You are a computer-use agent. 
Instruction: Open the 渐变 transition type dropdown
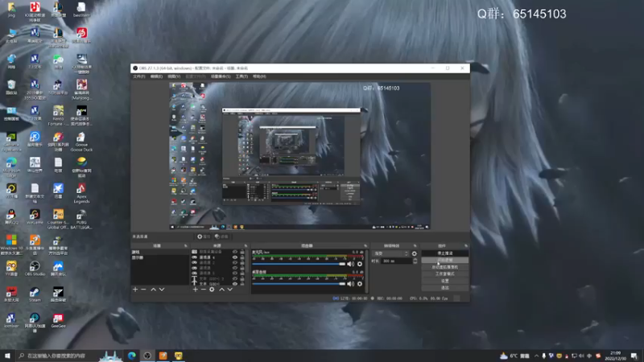coord(390,253)
